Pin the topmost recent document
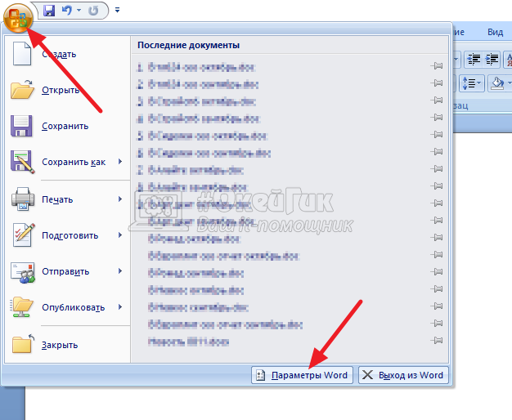This screenshot has width=512, height=420. point(436,66)
